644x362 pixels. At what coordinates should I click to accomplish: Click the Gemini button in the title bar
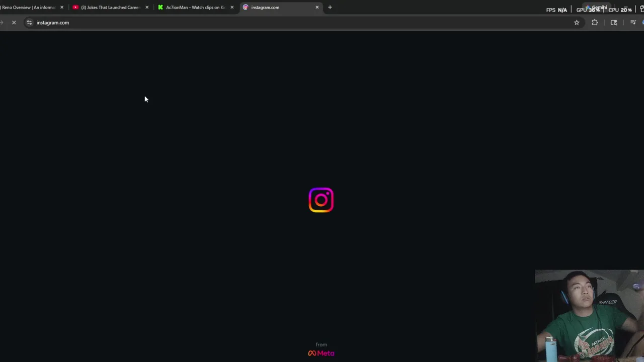(x=597, y=8)
